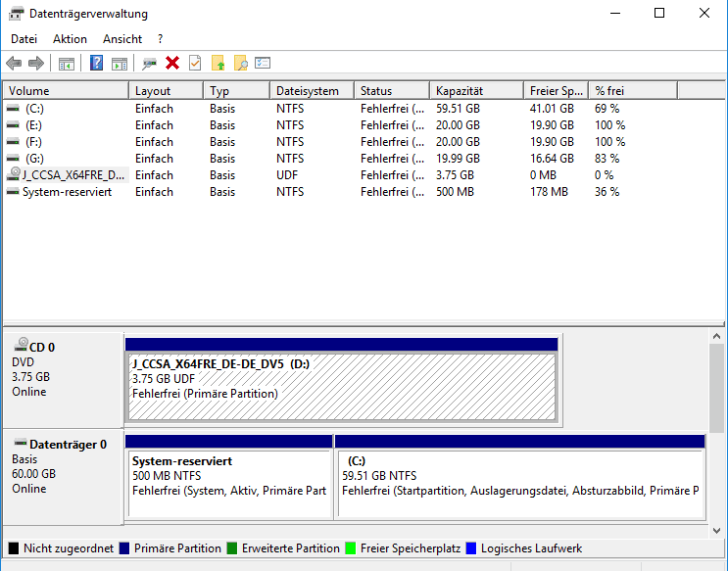Sort by the Dateisystem column header
The image size is (728, 571).
pyautogui.click(x=312, y=91)
